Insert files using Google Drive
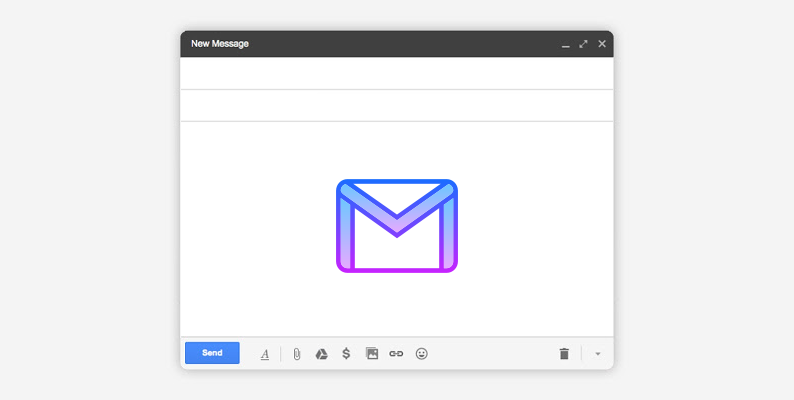The height and width of the screenshot is (400, 794). coord(322,354)
